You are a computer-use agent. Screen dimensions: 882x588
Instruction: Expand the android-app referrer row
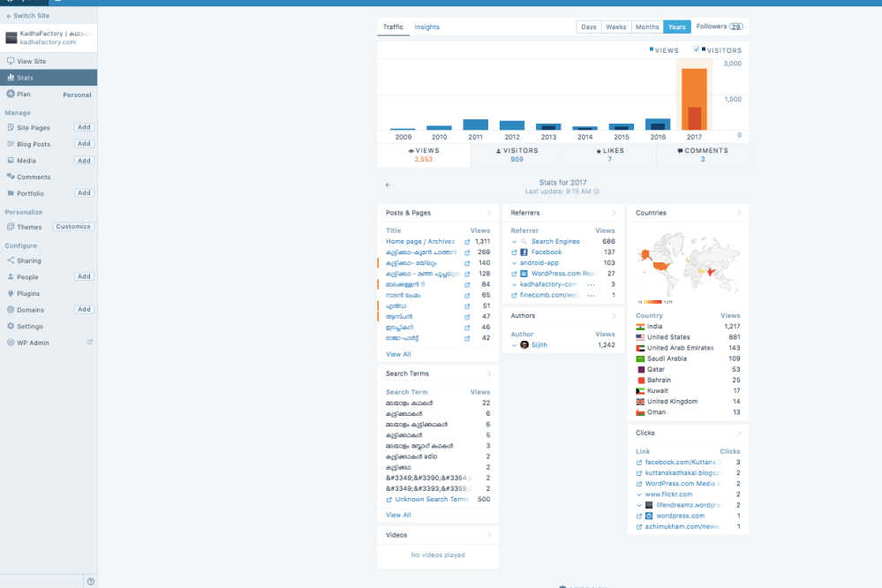point(515,263)
